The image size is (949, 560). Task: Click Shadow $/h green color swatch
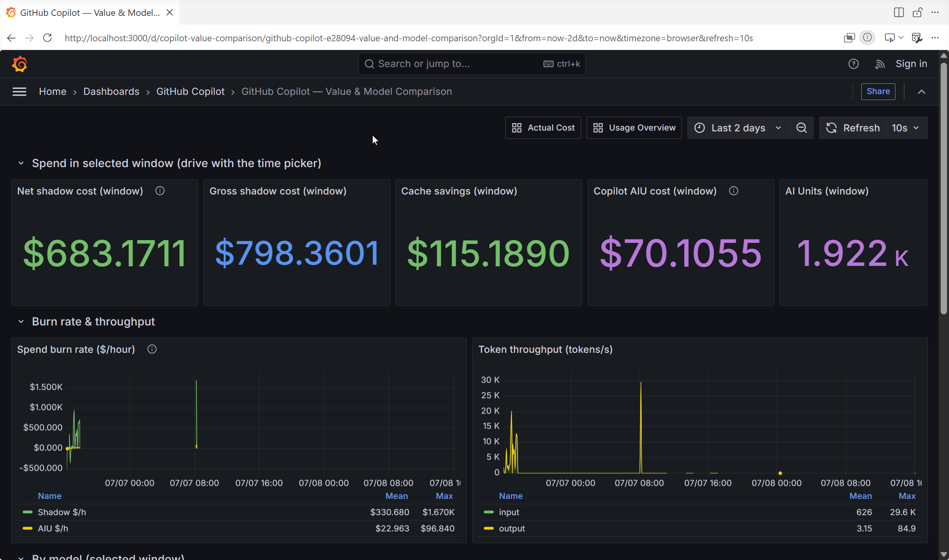point(27,512)
